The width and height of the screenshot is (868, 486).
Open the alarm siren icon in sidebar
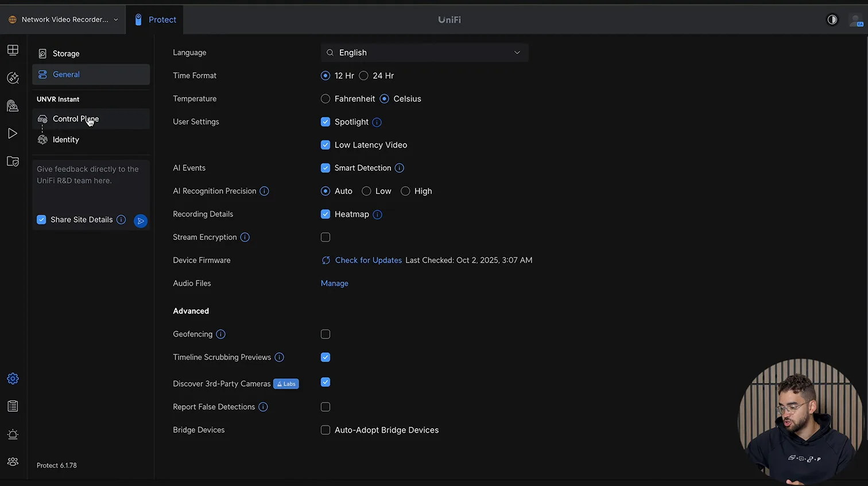click(x=13, y=434)
